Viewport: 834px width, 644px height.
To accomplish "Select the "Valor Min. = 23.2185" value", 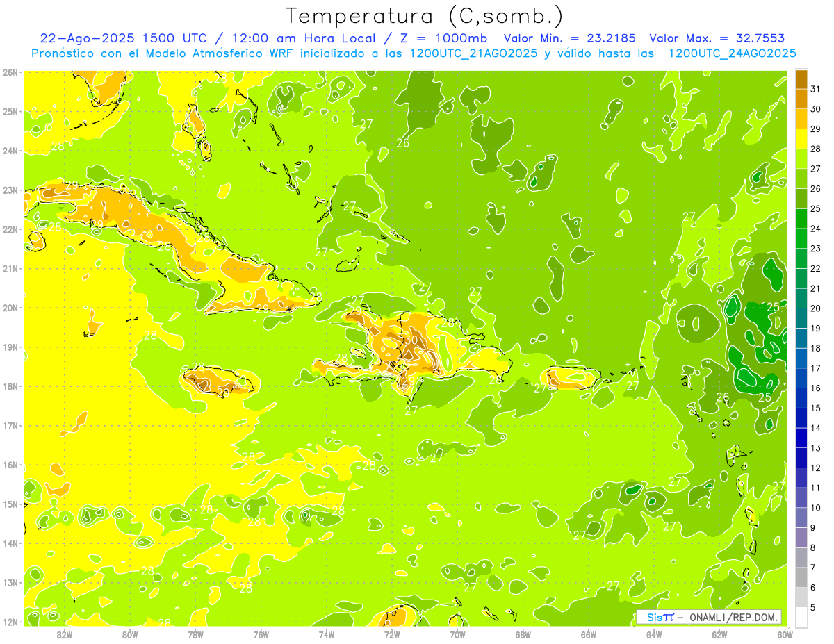I will tap(570, 38).
